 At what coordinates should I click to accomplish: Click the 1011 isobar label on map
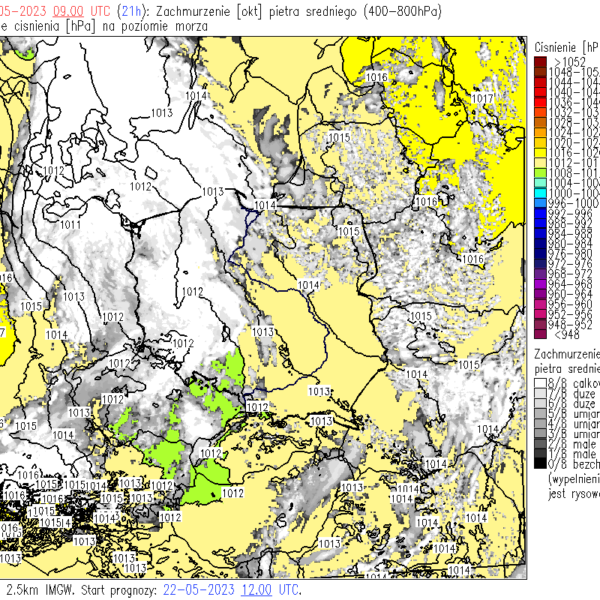tap(71, 225)
